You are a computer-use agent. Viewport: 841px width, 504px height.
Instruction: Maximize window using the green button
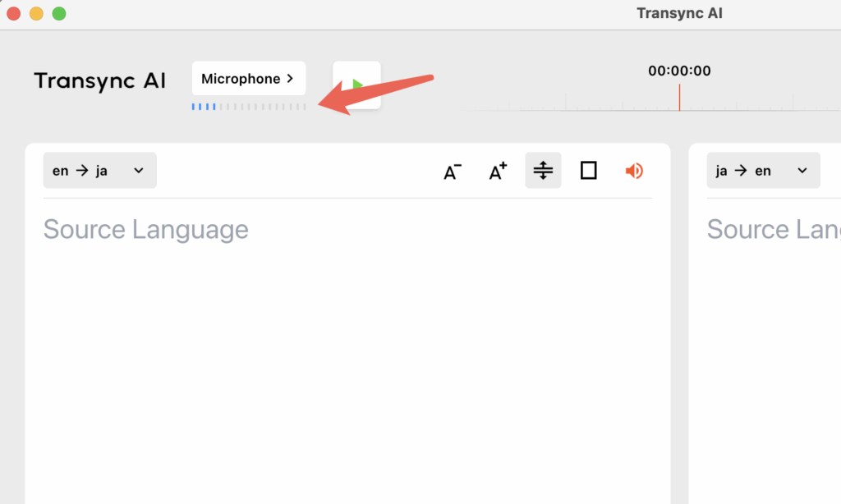59,14
